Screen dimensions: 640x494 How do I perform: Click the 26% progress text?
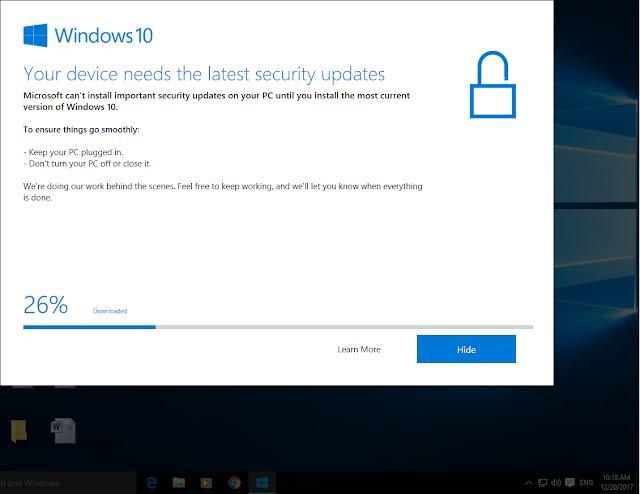(45, 305)
